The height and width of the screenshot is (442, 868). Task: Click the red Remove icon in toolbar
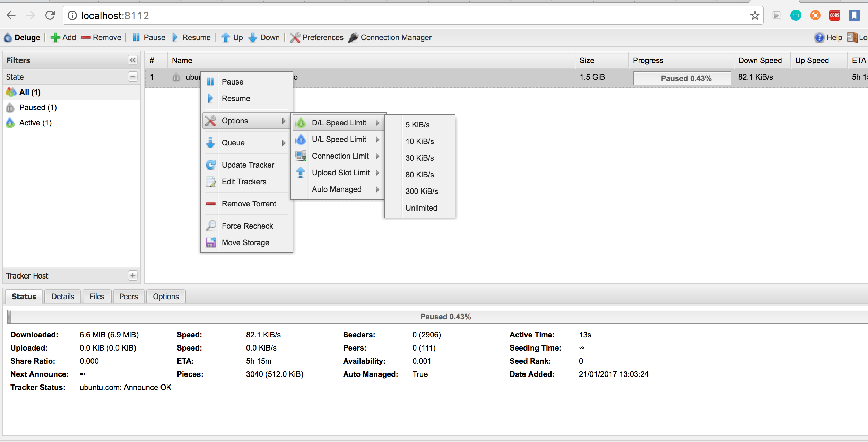[86, 37]
